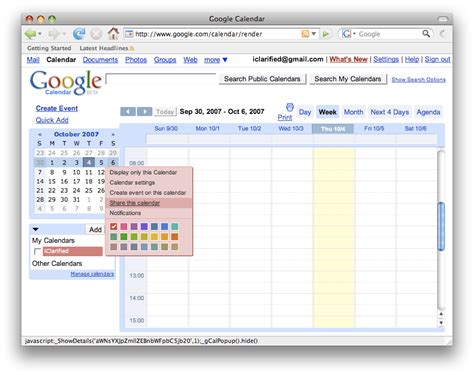Pick the checked red color swatch
Screen dimensions: 474x375
pyautogui.click(x=114, y=227)
